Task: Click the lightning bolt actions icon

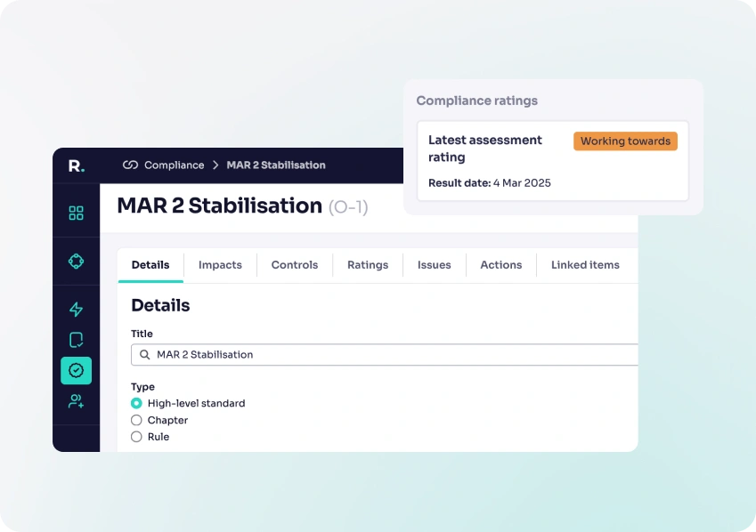Action: click(76, 309)
